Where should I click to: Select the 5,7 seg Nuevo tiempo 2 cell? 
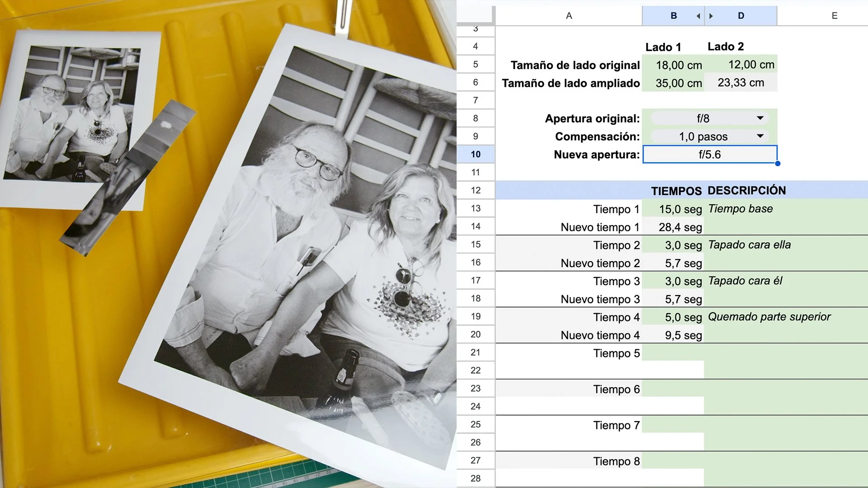point(673,263)
